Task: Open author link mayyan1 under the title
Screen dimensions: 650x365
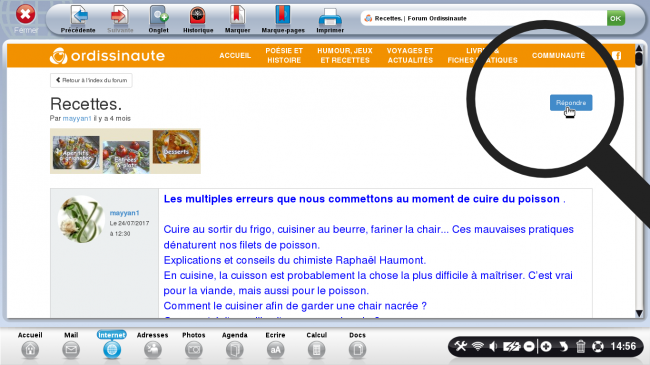Action: click(77, 119)
